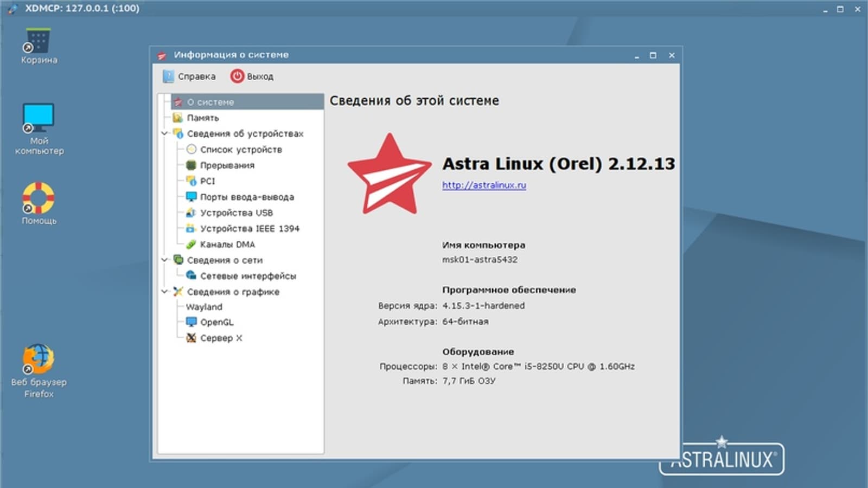Click the Справка toolbar icon

pos(168,76)
